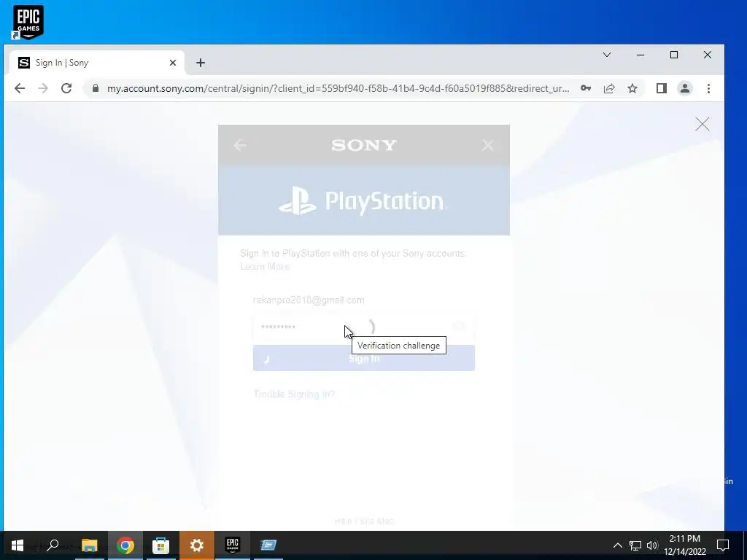Screen dimensions: 747x560
Task: Open Windows taskbar search
Action: coord(53,545)
